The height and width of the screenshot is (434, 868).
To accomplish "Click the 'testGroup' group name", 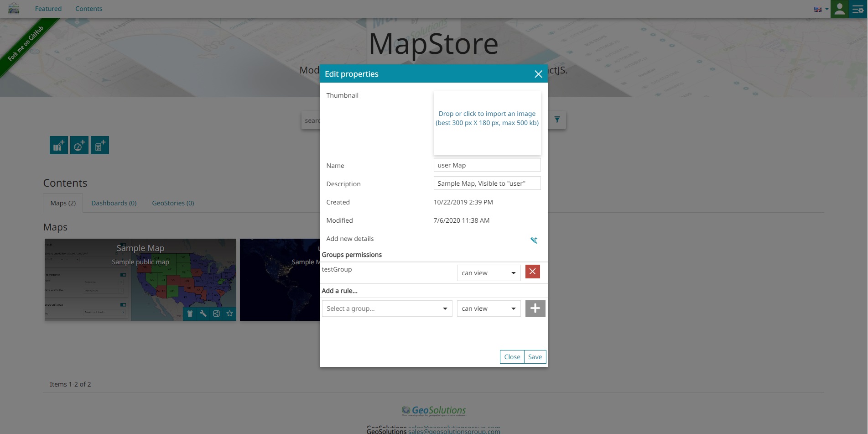I will 337,269.
